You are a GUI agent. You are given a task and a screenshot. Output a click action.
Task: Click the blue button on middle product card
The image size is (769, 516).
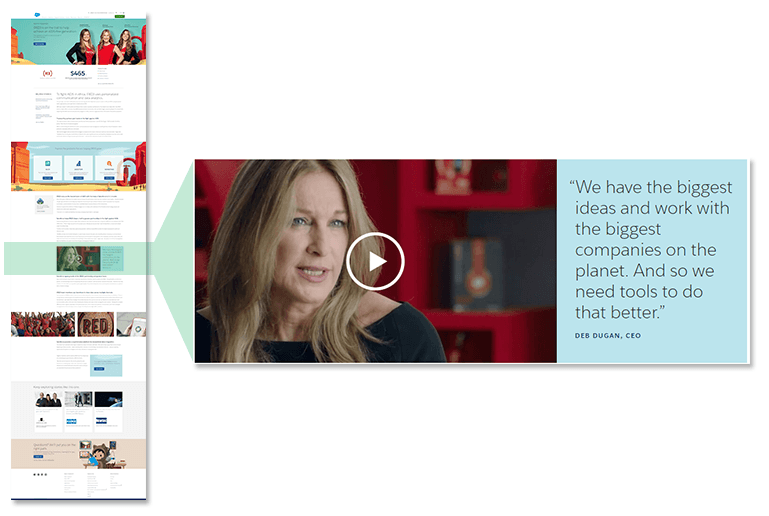click(78, 178)
